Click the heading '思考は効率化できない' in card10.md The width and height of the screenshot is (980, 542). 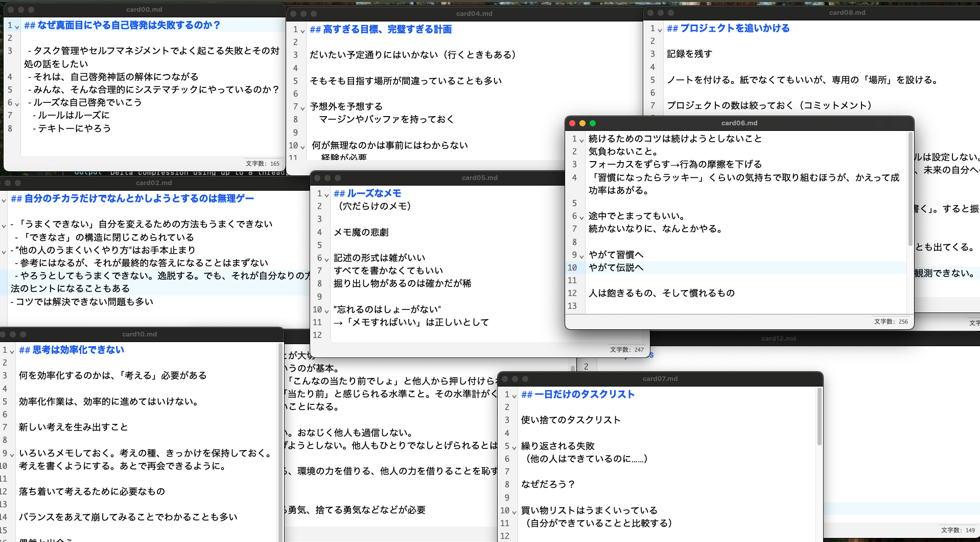pyautogui.click(x=78, y=350)
